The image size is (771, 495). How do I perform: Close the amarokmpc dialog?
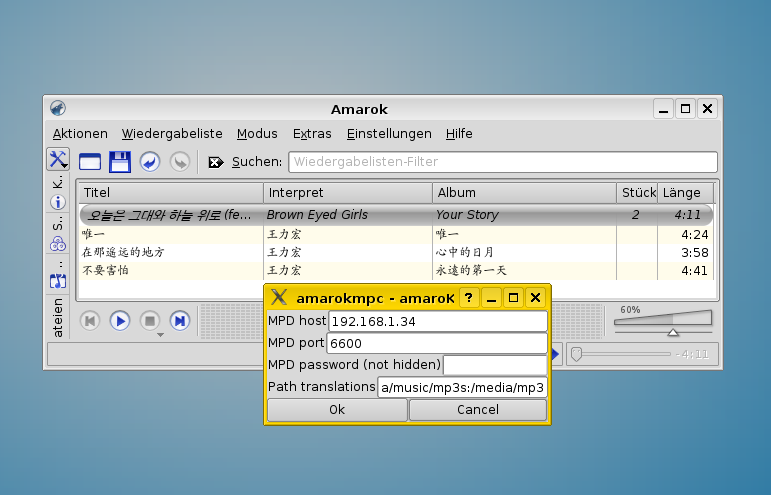535,298
